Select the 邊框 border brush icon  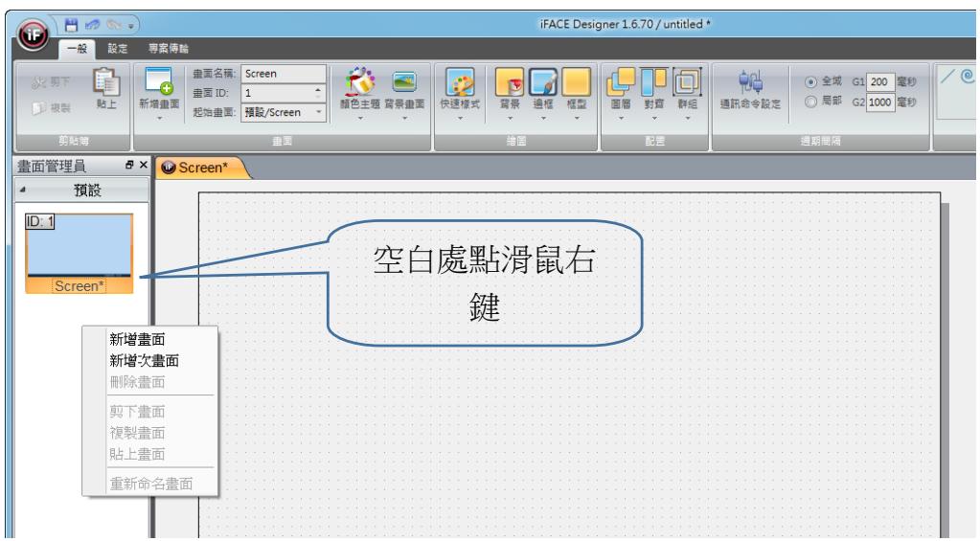point(542,81)
